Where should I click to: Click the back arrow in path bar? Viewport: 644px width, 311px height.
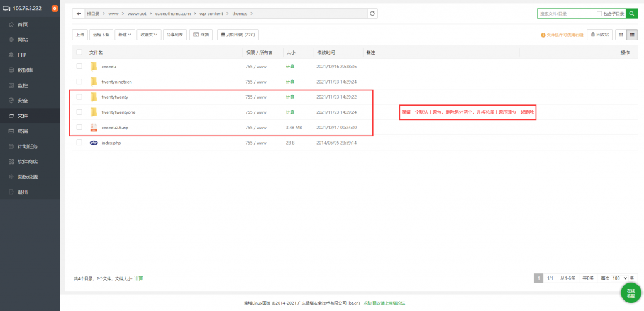(78, 13)
